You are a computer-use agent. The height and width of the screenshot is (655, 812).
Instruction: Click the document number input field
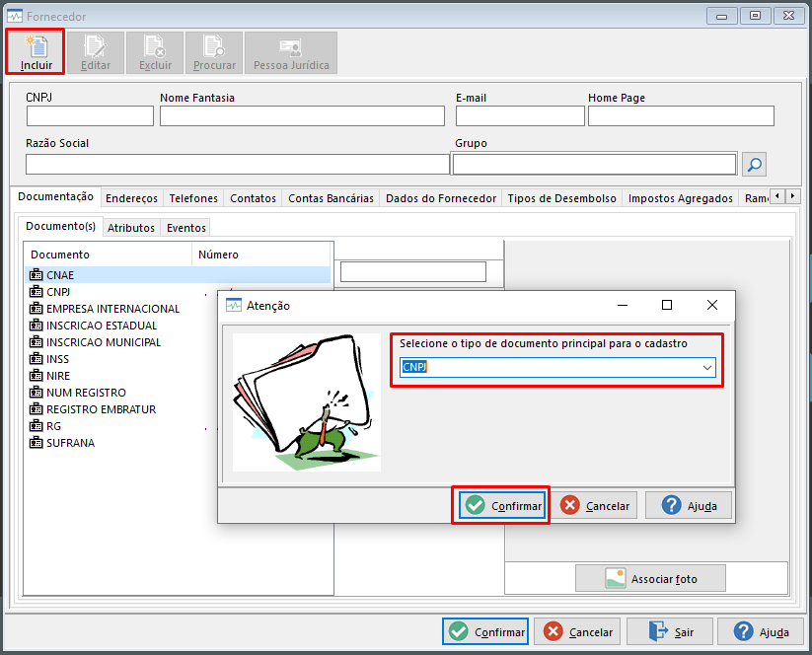tap(413, 272)
